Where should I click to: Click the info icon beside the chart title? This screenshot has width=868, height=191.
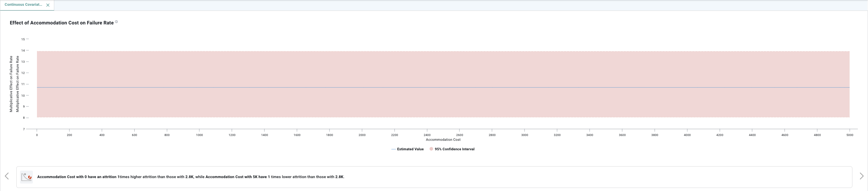[x=116, y=22]
